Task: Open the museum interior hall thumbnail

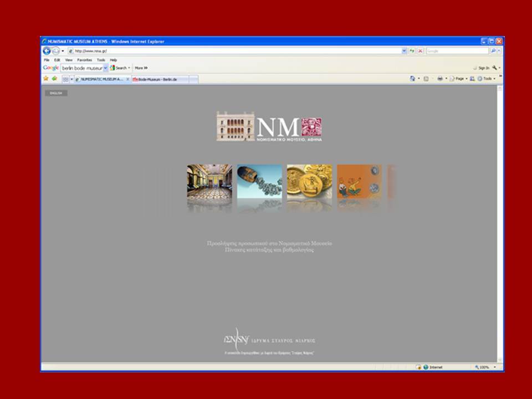Action: click(x=209, y=182)
